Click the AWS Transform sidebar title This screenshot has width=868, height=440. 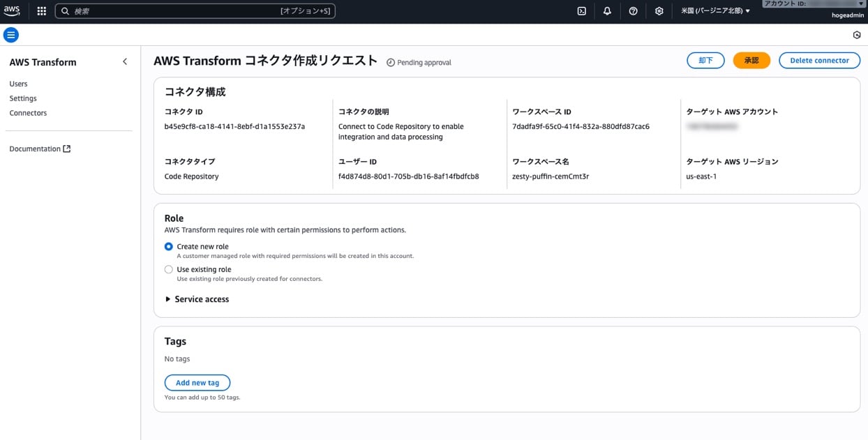tap(43, 62)
